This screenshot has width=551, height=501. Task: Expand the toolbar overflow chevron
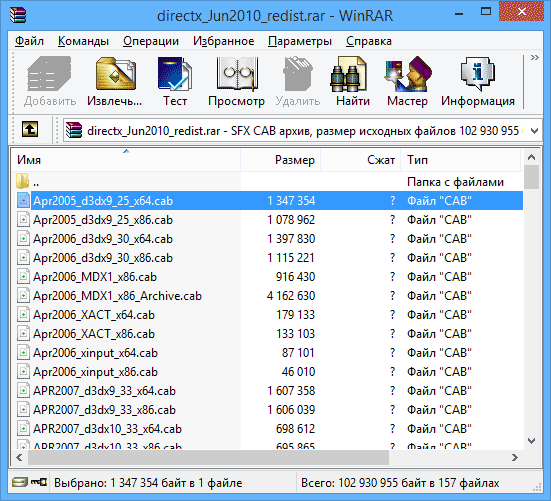click(x=534, y=58)
